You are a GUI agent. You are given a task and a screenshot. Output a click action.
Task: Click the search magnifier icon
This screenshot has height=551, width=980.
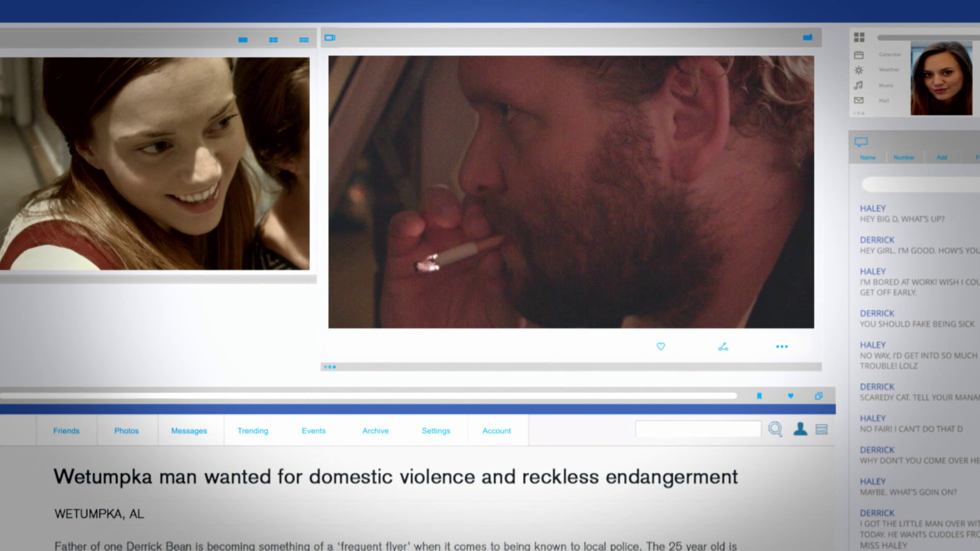tap(775, 429)
